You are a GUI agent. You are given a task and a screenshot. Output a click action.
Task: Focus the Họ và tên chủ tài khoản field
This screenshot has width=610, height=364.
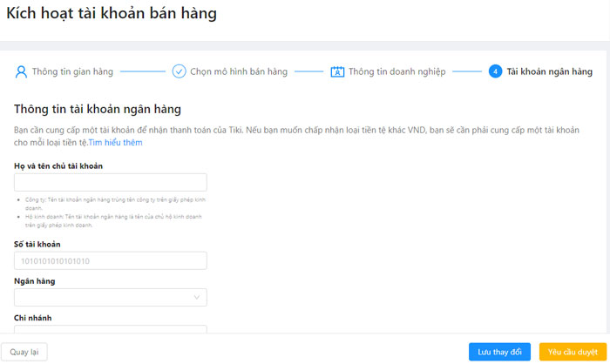[111, 182]
